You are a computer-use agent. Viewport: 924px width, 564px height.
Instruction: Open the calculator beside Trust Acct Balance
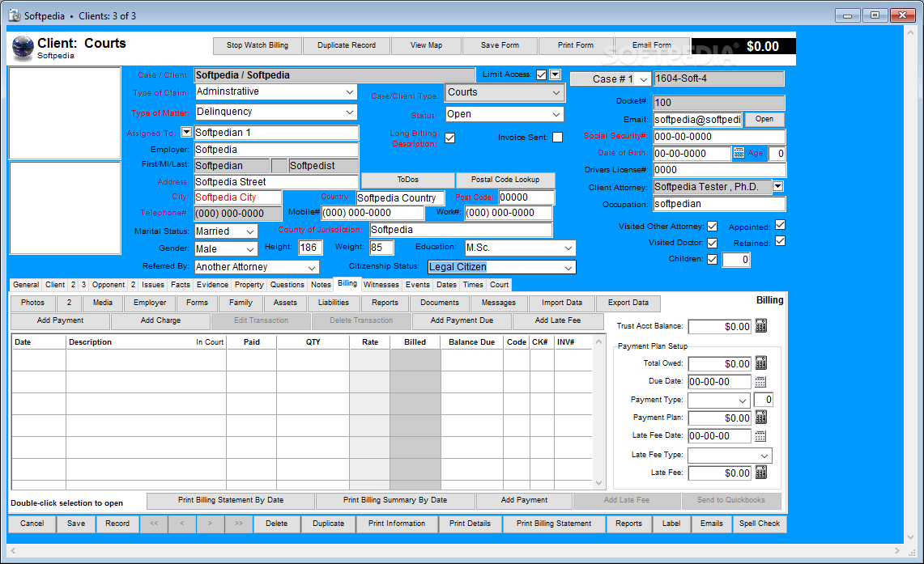[x=760, y=326]
